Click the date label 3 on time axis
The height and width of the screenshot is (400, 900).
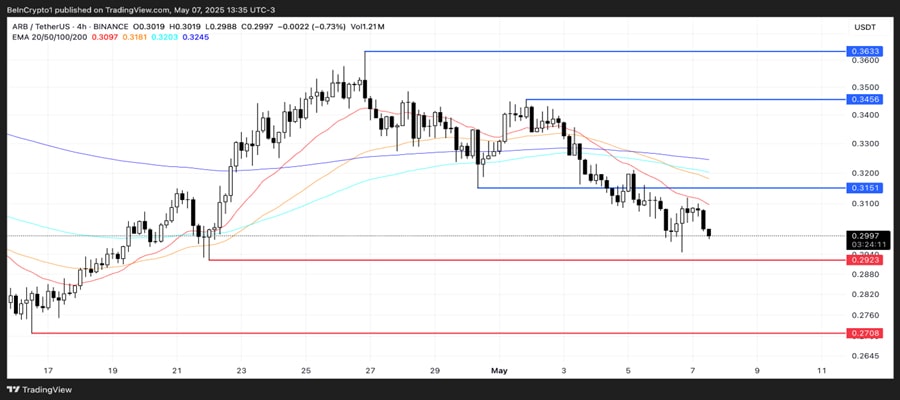[564, 370]
